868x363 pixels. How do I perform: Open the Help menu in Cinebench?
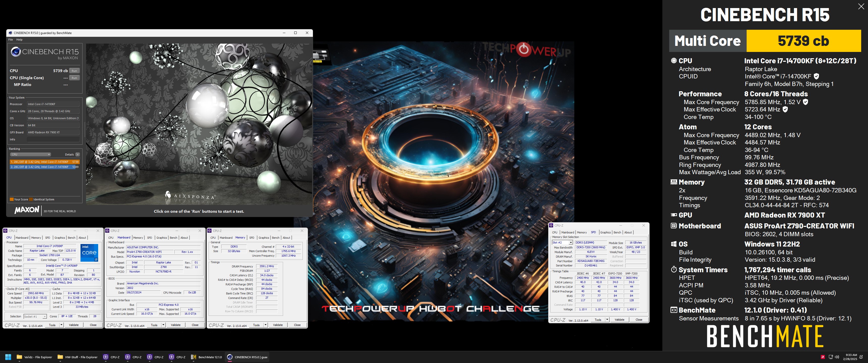click(x=19, y=40)
